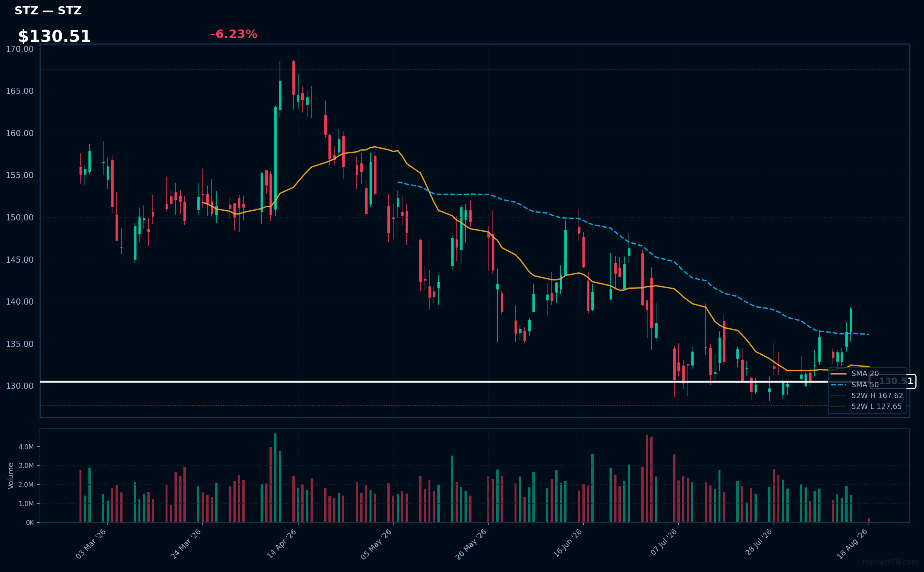The height and width of the screenshot is (572, 924).
Task: Click the Volume axis title
Action: point(11,476)
